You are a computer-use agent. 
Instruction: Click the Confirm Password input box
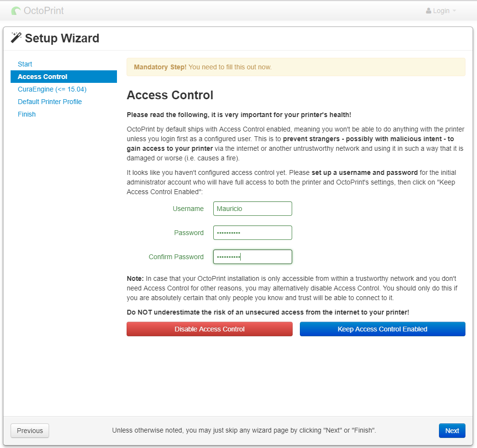pyautogui.click(x=252, y=257)
